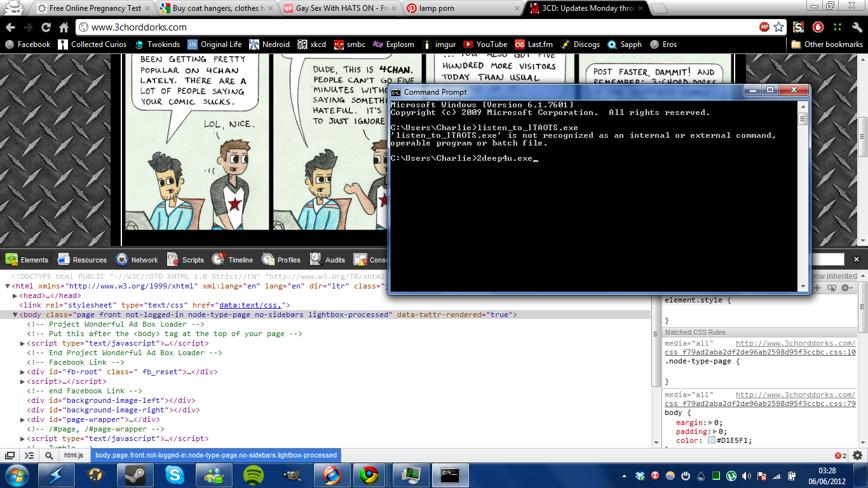Focus the Command Prompt text area

[593, 195]
